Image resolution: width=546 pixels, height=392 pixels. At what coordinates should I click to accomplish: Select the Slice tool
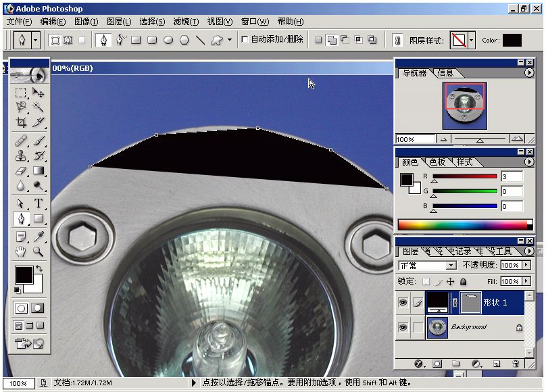click(38, 122)
